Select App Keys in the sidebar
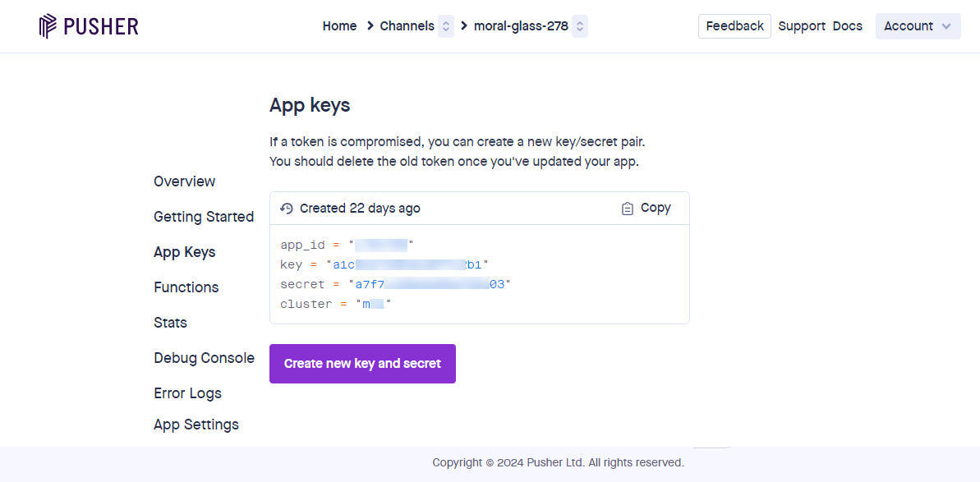This screenshot has height=482, width=980. tap(184, 252)
